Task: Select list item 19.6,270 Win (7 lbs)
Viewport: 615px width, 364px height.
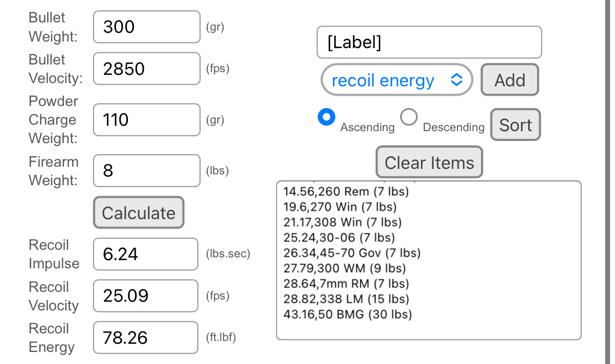Action: (340, 207)
